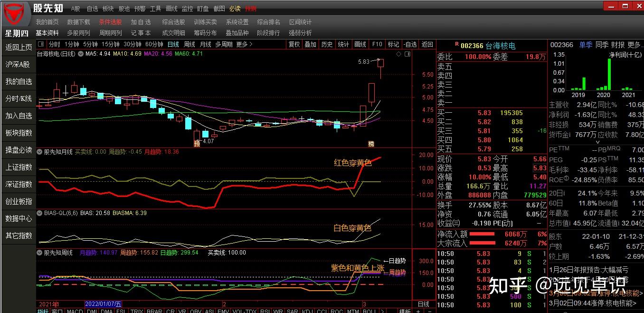Open 沪深A股 in the sidebar
Screen dimensions: 644x313
[19, 64]
